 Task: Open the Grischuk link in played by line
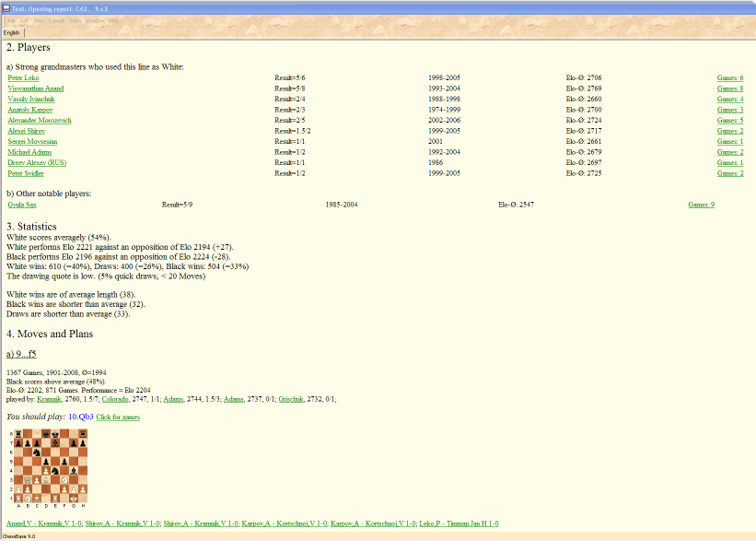(291, 399)
